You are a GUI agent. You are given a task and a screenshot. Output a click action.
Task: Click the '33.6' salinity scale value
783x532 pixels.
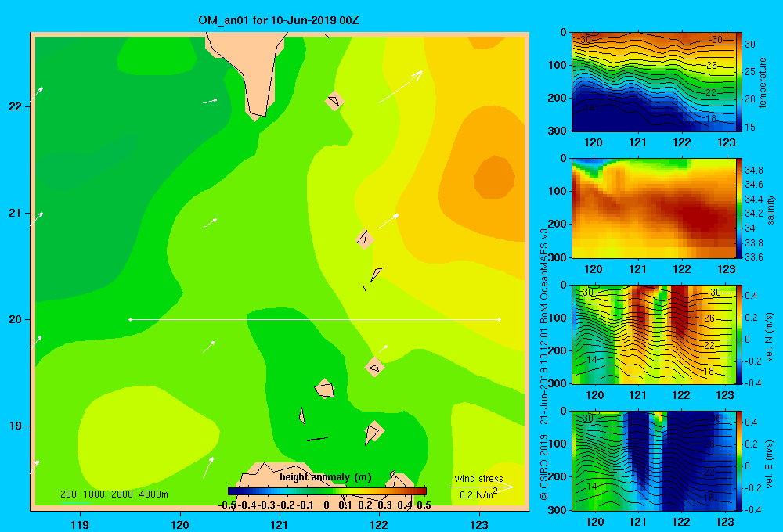tap(753, 257)
